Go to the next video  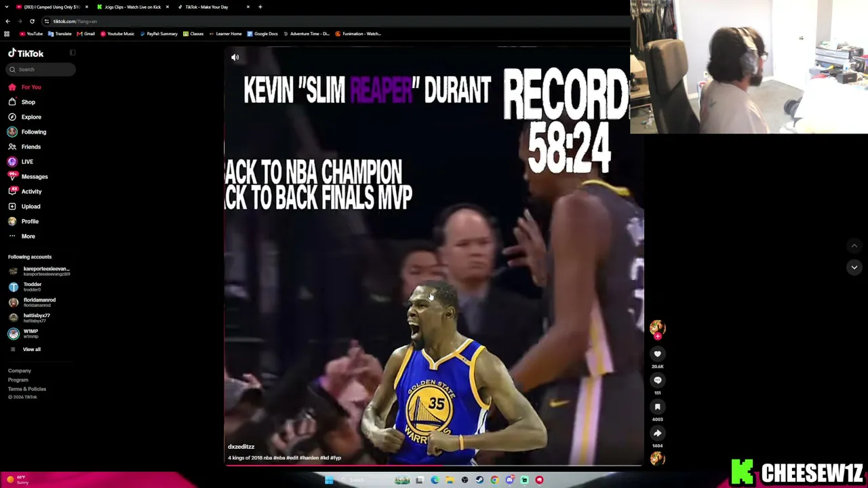point(854,268)
